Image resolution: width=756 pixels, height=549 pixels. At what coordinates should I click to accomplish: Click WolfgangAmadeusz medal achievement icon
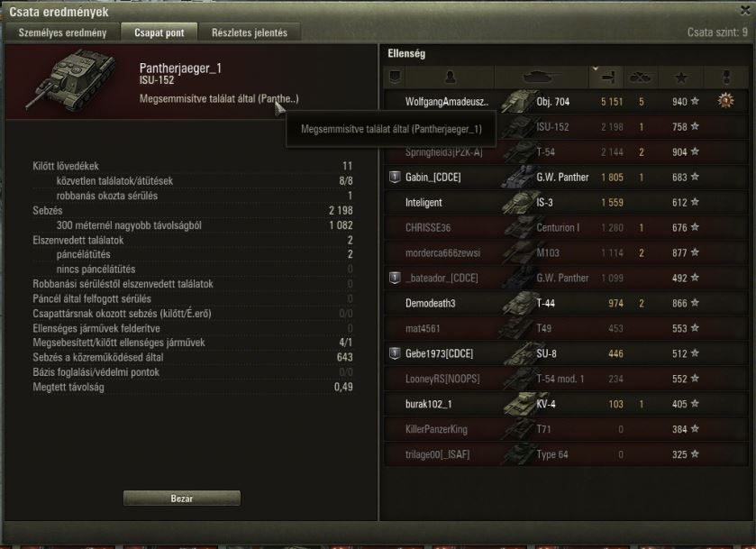click(725, 101)
